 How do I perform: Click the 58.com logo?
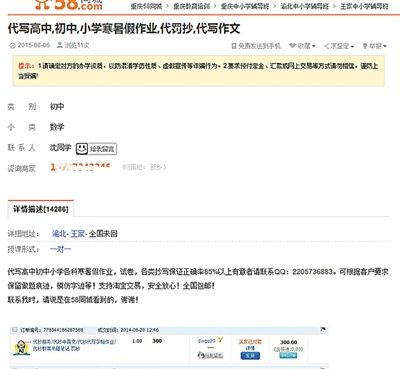point(68,5)
